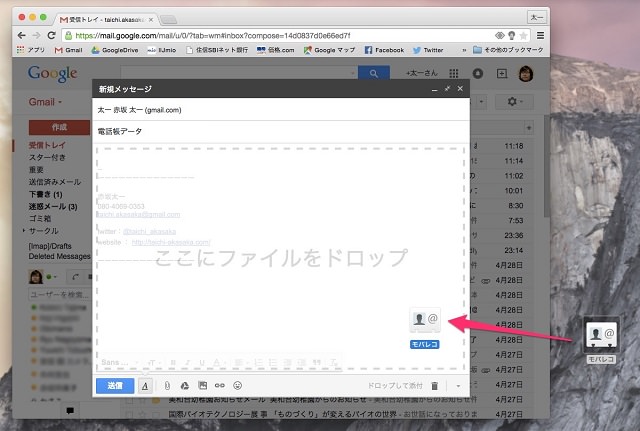Click the 太一 Chrome profile button
This screenshot has width=640, height=431.
(x=536, y=18)
